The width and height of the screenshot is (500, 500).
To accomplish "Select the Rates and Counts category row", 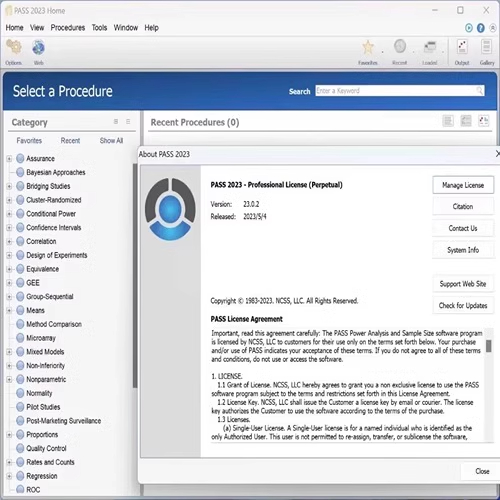I will point(45,462).
